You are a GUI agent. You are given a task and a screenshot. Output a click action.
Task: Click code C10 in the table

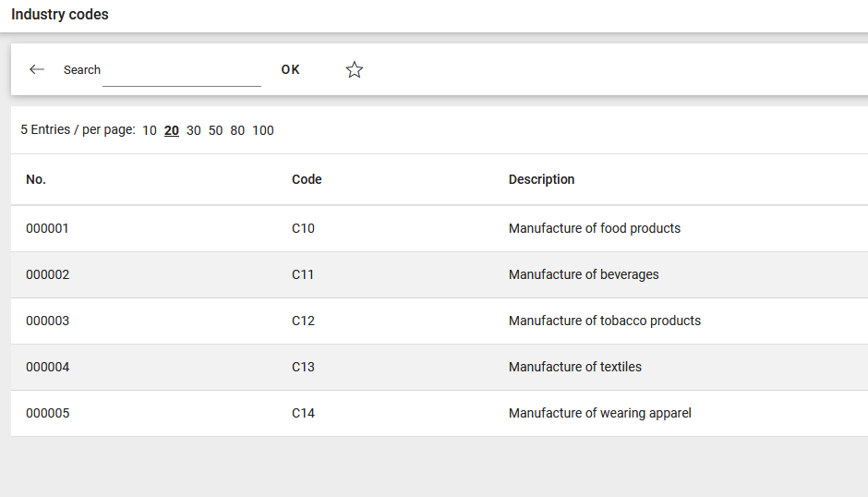[x=303, y=228]
